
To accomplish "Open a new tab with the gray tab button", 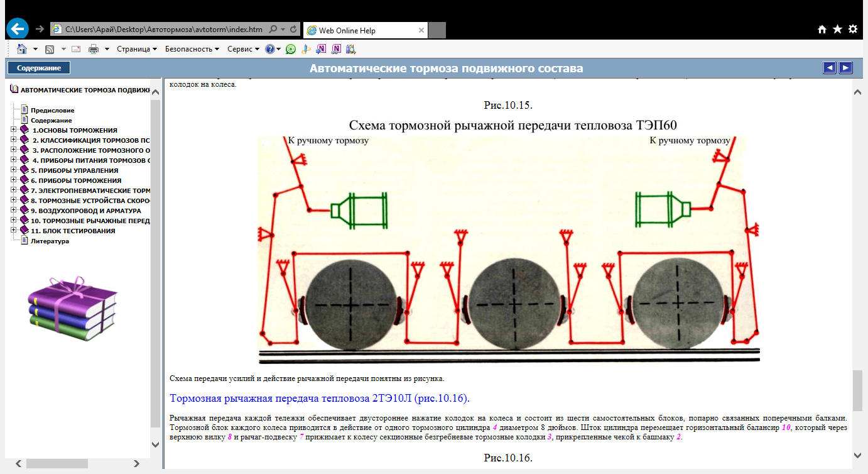I will pos(437,30).
